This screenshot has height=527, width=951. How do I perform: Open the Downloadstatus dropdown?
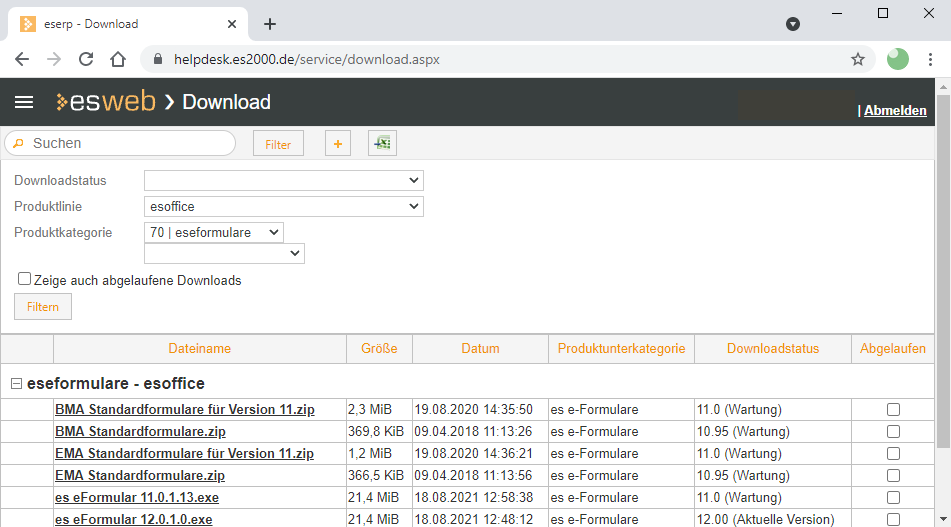point(284,181)
